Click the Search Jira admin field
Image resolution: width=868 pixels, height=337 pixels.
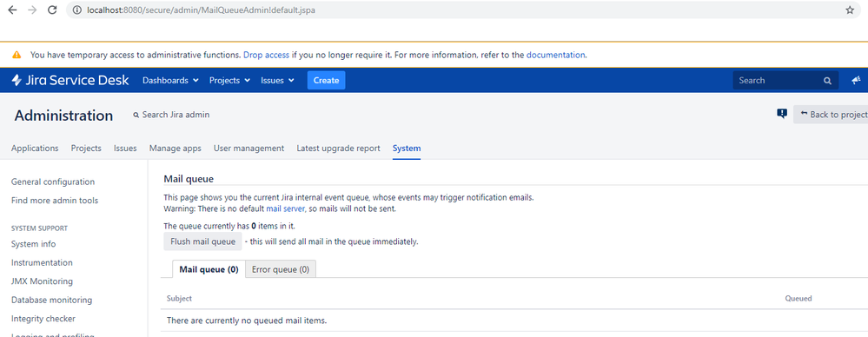pyautogui.click(x=172, y=115)
